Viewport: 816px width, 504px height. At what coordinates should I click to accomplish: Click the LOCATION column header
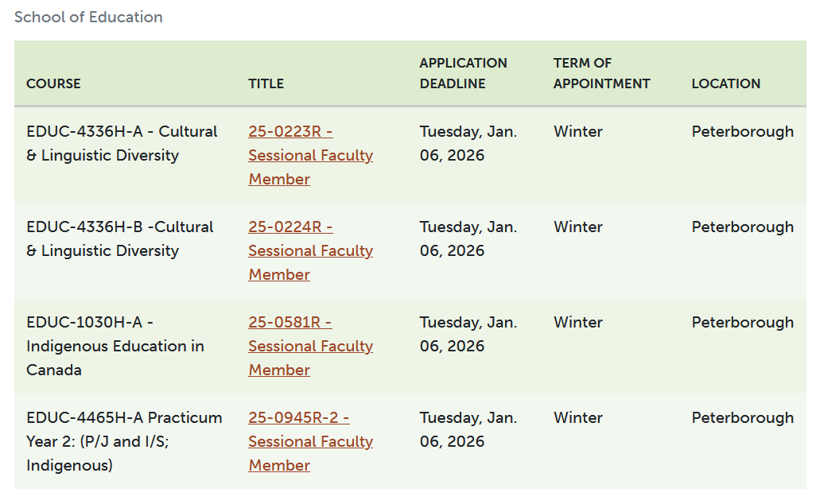(725, 83)
